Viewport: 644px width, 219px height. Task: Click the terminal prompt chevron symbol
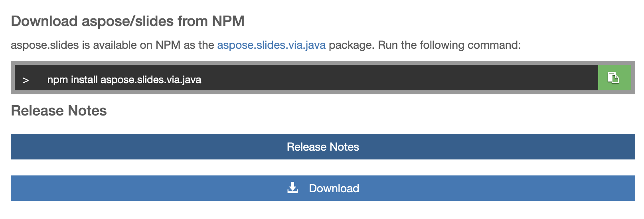(26, 80)
